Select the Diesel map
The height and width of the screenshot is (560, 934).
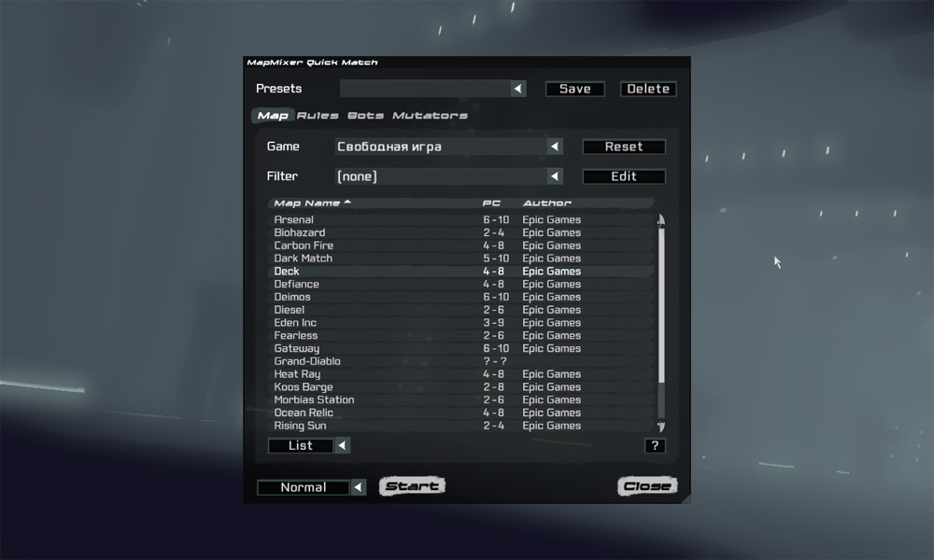461,310
